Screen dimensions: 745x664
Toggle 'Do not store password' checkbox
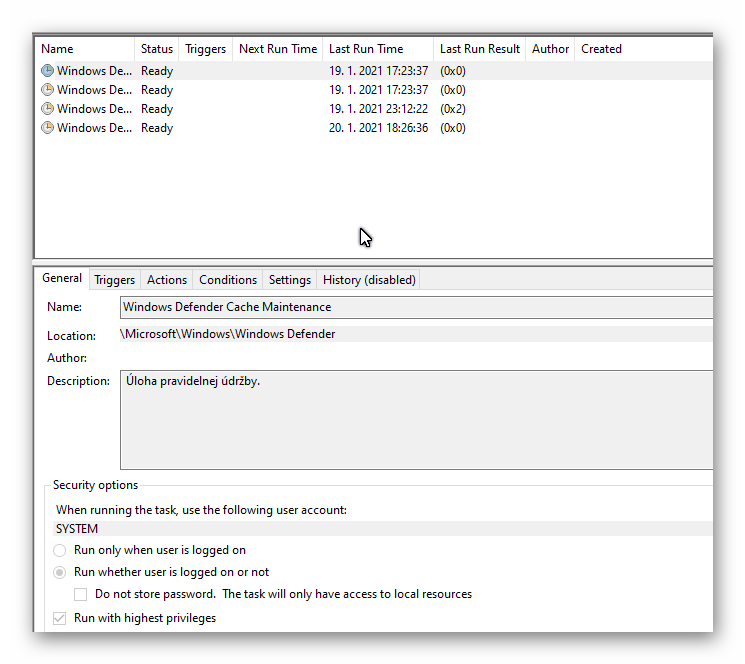[x=80, y=595]
